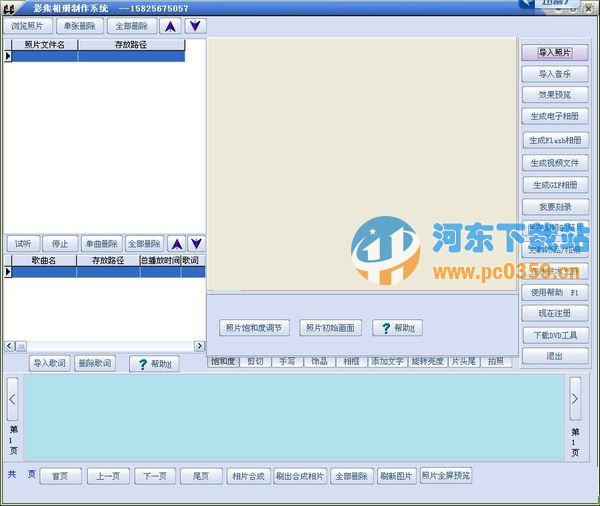600x506 pixels.
Task: Click the 停止 button
Action: 60,243
